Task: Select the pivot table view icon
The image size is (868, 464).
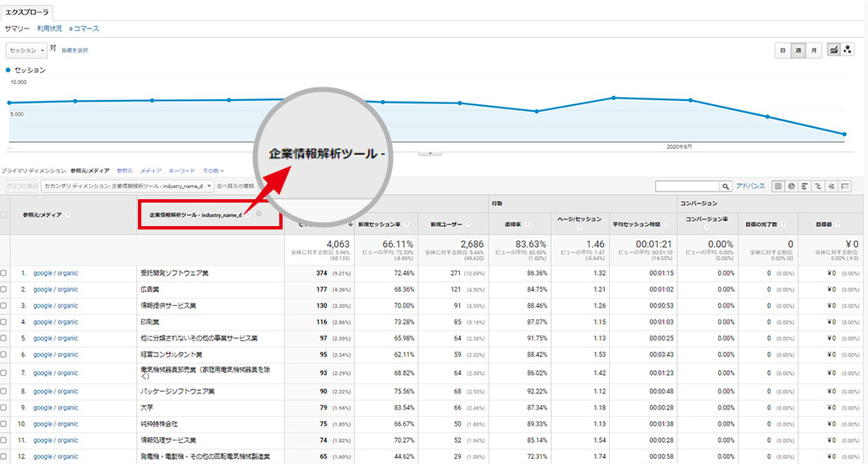Action: pyautogui.click(x=844, y=187)
